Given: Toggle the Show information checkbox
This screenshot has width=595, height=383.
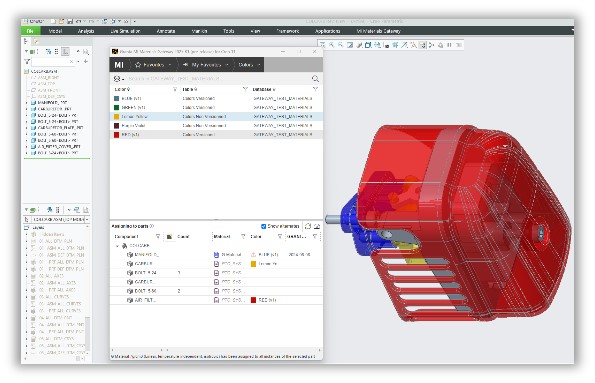Looking at the screenshot, I should tap(263, 226).
